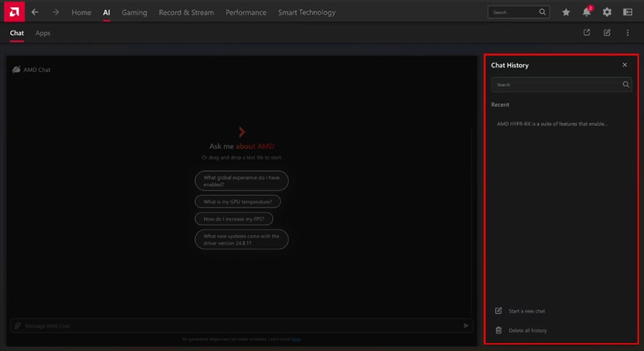Click Start a new chat

[x=527, y=311]
